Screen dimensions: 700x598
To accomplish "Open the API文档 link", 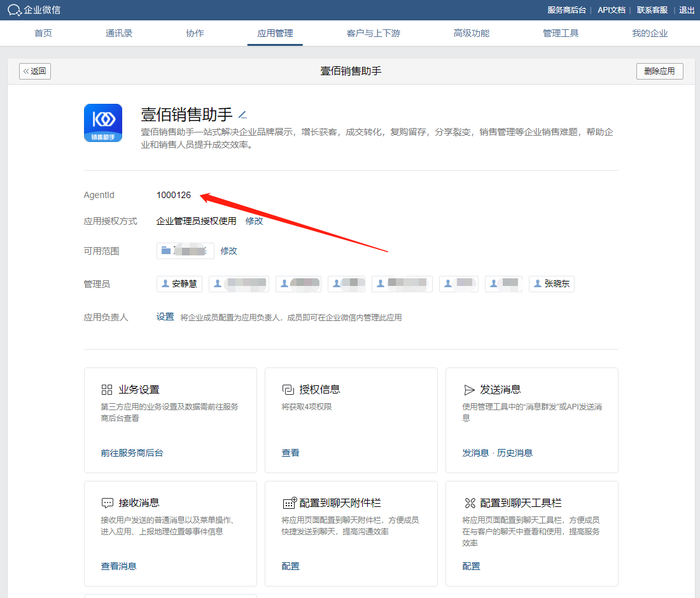I will [x=611, y=10].
